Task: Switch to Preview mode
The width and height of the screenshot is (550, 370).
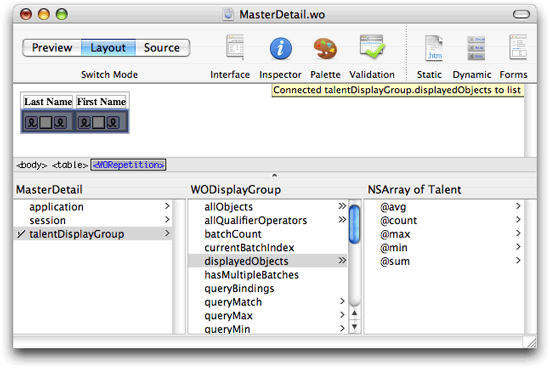Action: point(52,47)
